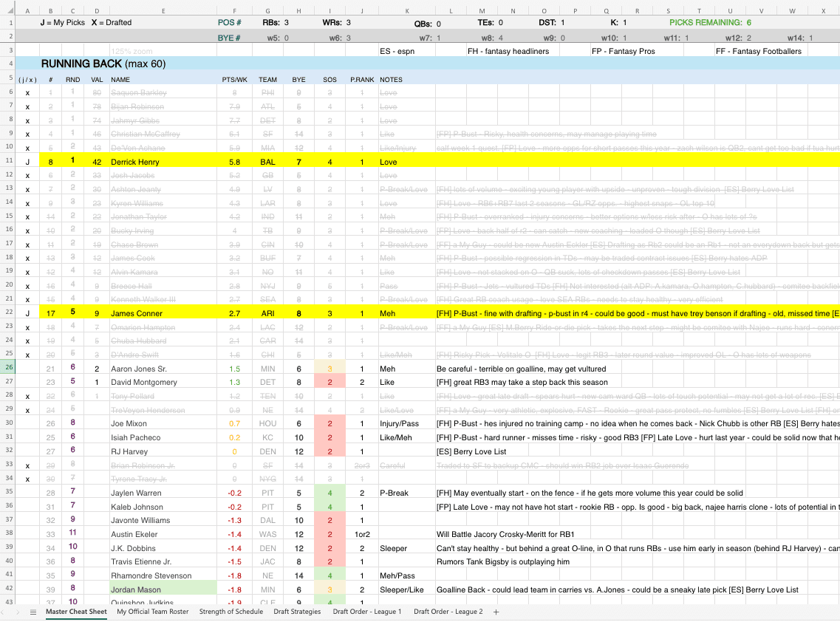Open Draft Order - League 2 tab
Image resolution: width=840 pixels, height=622 pixels.
(x=448, y=611)
